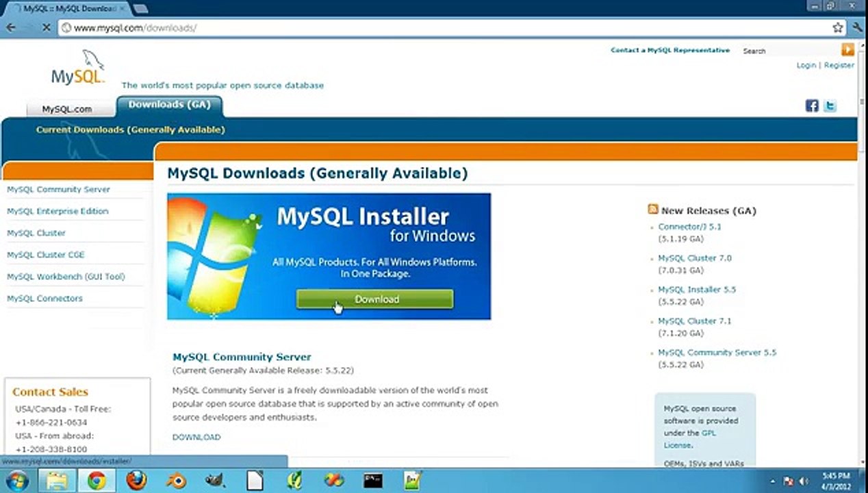This screenshot has height=493, width=868.
Task: Click the volume speaker tray icon
Action: [803, 481]
